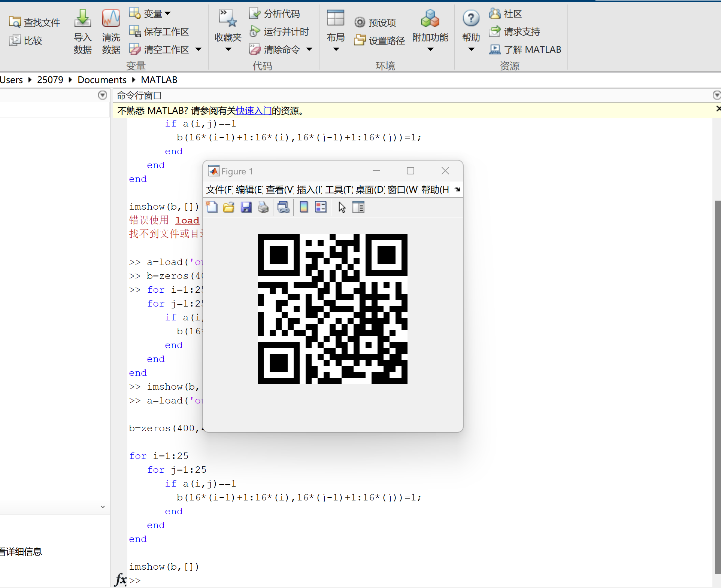Click the New Figure icon in Figure toolbar
The height and width of the screenshot is (588, 721).
click(x=212, y=207)
